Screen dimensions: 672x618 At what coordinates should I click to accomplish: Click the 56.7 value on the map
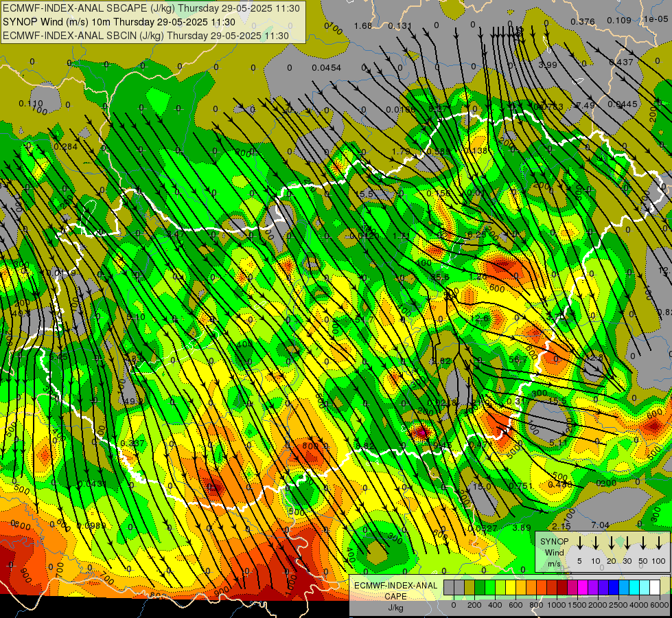point(518,360)
